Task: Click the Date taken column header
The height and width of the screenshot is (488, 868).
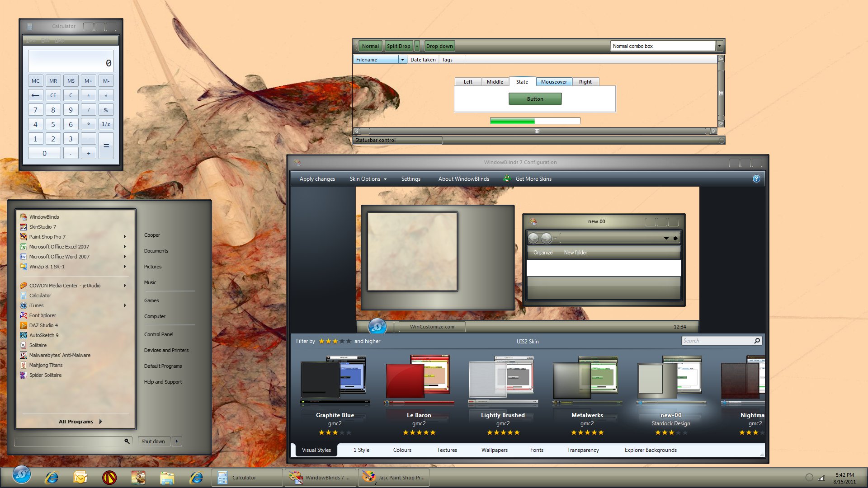Action: (x=423, y=60)
